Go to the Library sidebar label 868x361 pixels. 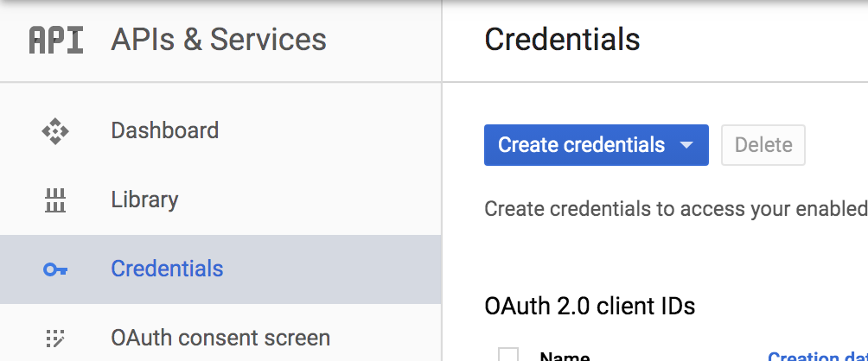click(x=144, y=199)
